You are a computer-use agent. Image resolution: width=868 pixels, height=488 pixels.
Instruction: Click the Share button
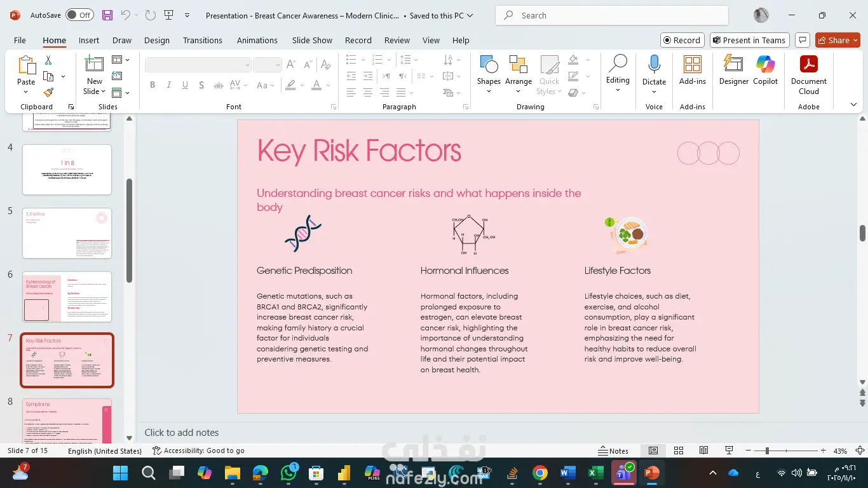tap(837, 40)
